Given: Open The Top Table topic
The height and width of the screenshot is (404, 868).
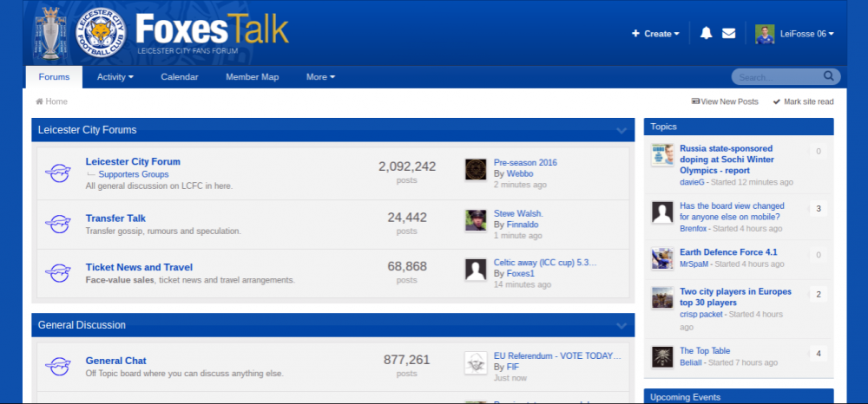Looking at the screenshot, I should click(705, 350).
